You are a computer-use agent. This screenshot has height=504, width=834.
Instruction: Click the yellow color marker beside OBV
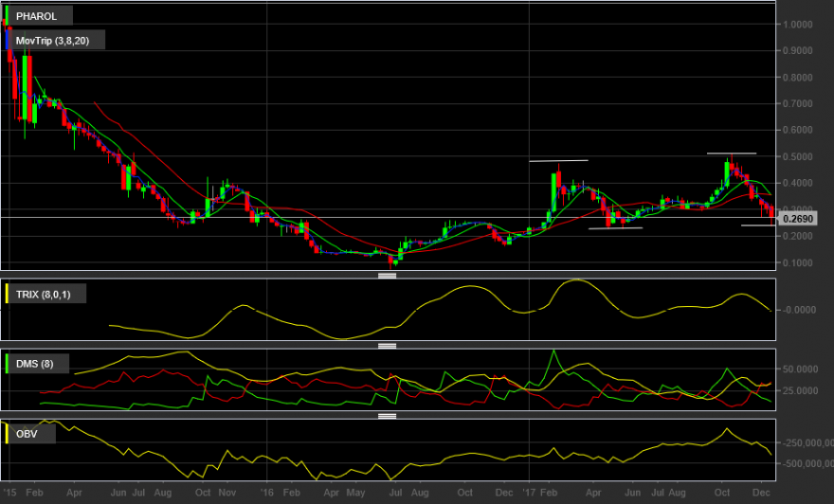7,434
